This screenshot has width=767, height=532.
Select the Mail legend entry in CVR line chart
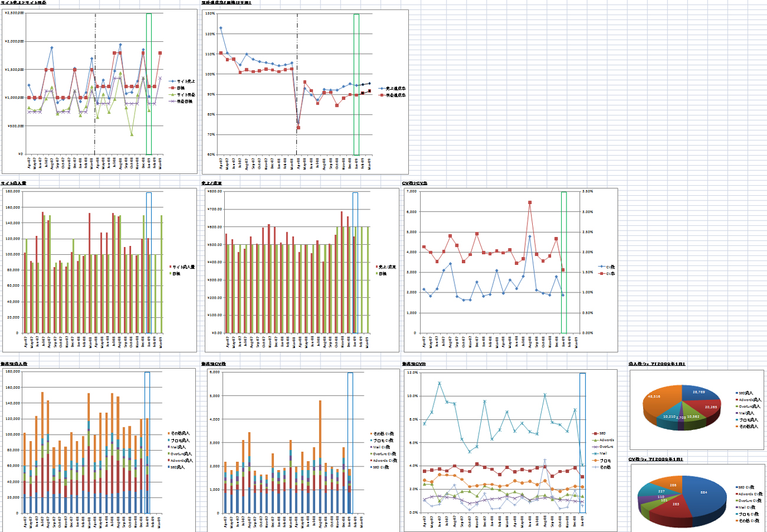pyautogui.click(x=603, y=454)
